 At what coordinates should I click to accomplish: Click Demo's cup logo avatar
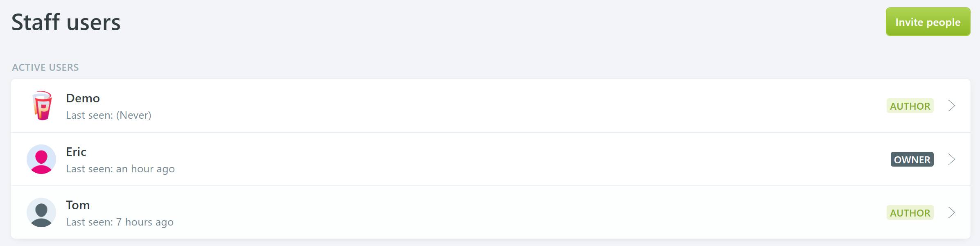[x=42, y=106]
